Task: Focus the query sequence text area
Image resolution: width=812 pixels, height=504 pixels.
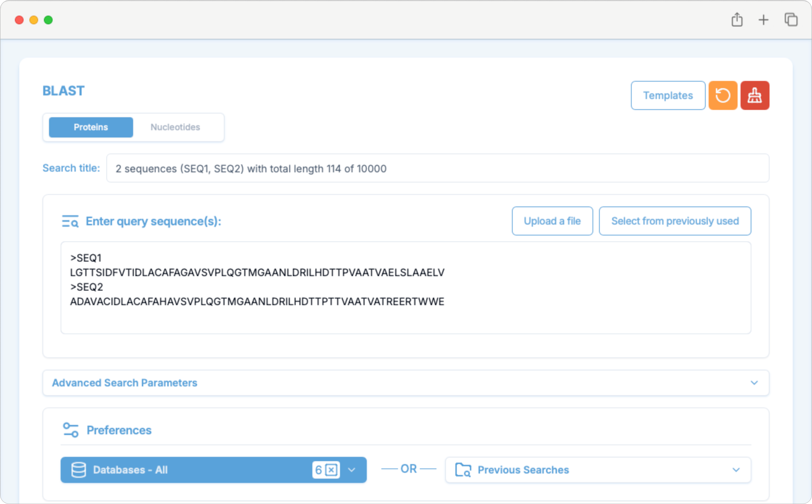Action: tap(406, 287)
